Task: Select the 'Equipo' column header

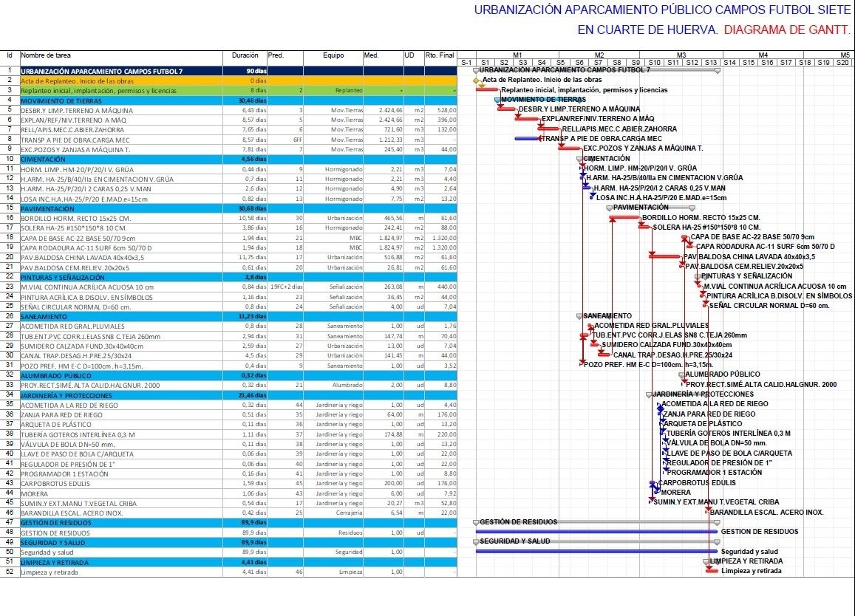Action: pos(333,55)
